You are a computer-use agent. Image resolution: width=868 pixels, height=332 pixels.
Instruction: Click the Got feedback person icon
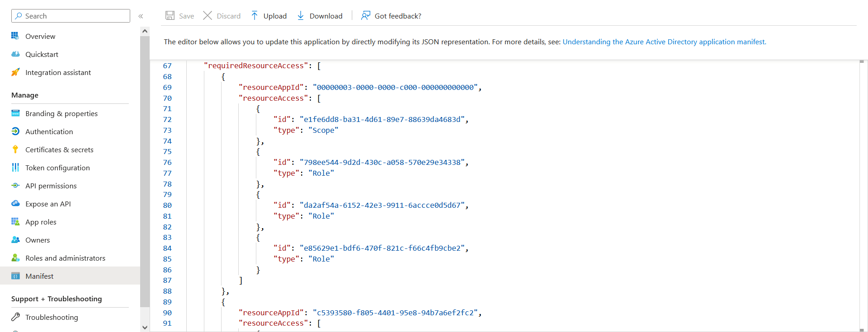pyautogui.click(x=365, y=16)
